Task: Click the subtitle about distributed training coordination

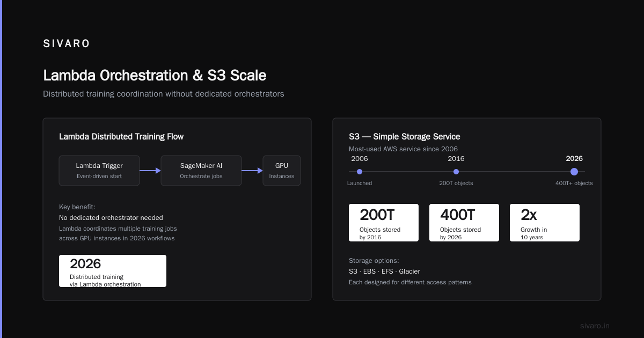Action: coord(164,94)
